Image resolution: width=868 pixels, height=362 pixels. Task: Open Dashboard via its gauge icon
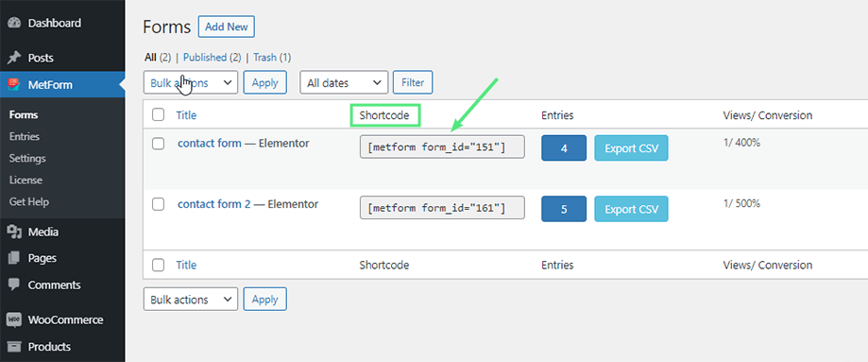(x=14, y=24)
